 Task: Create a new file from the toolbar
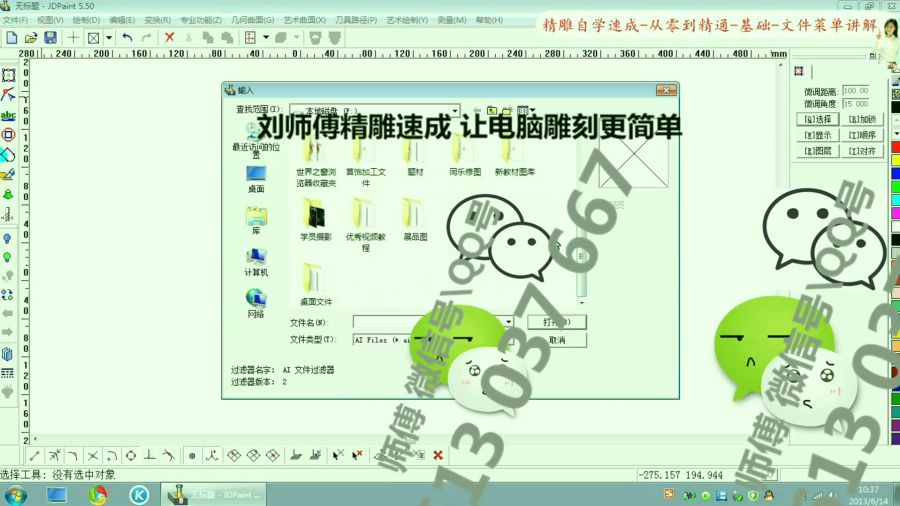tap(11, 38)
